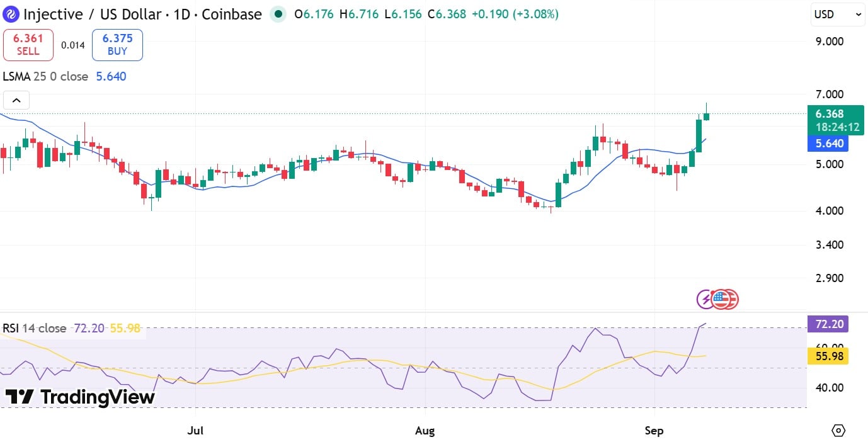Open the chart settings gear icon
The height and width of the screenshot is (442, 868).
tap(838, 431)
